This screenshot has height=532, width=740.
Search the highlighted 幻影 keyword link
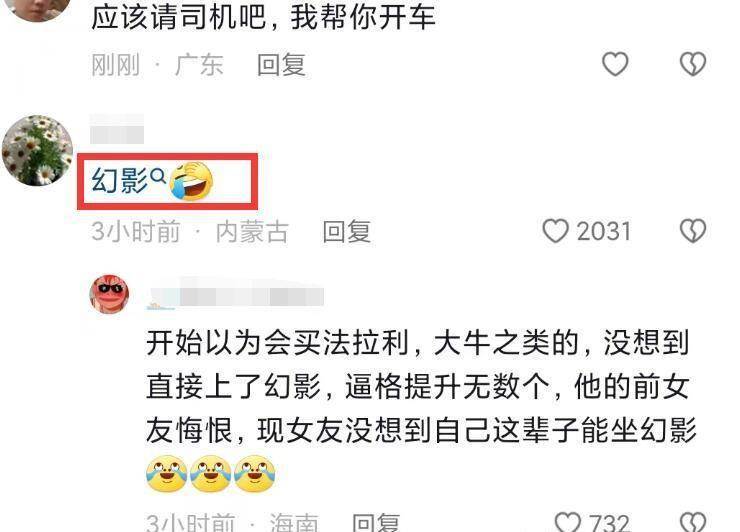(120, 181)
